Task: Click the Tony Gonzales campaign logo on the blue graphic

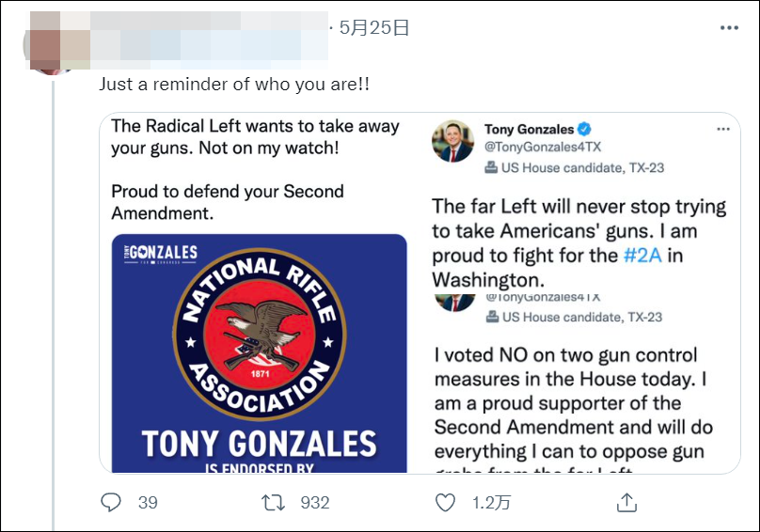Action: click(160, 253)
